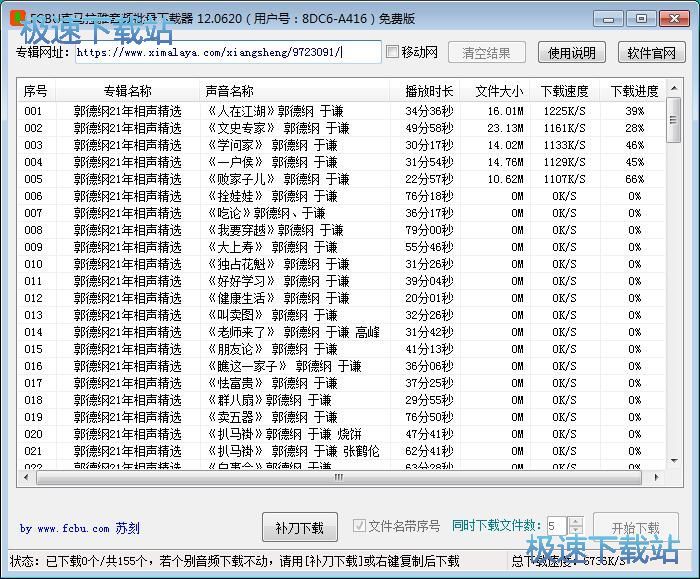Select row 001 《人在江湖》
The image size is (700, 579).
pyautogui.click(x=342, y=111)
